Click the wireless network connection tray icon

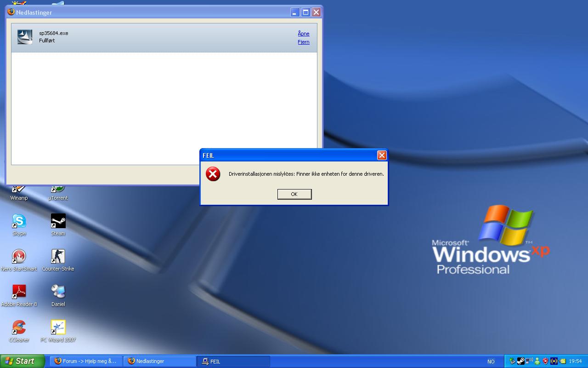(x=529, y=361)
